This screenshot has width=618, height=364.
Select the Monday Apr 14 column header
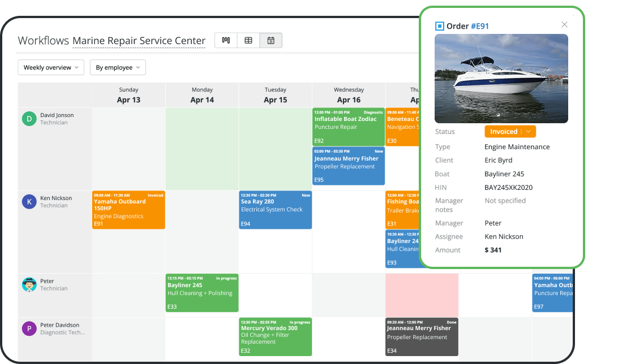(x=202, y=95)
